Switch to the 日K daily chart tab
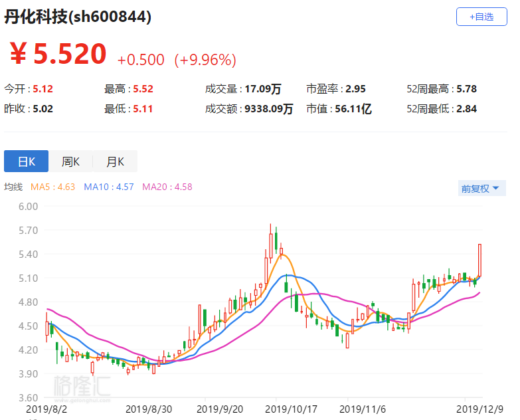This screenshot has width=520, height=420. pyautogui.click(x=26, y=161)
